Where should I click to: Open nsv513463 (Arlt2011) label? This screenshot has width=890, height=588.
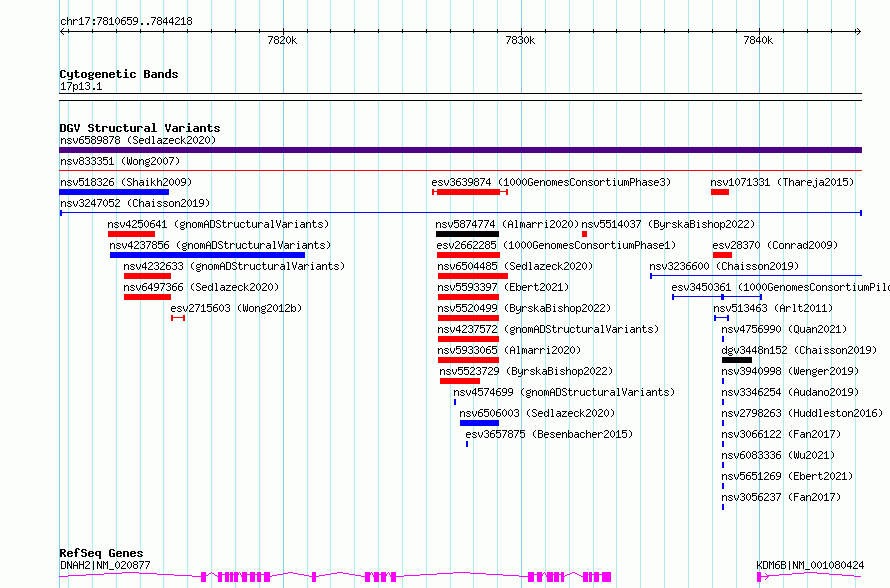[773, 308]
